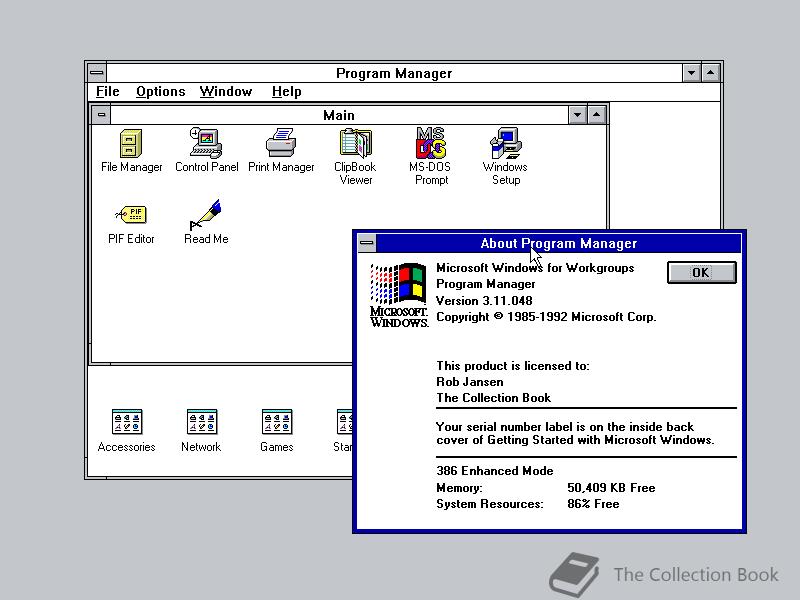Open the File menu
800x600 pixels.
108,92
